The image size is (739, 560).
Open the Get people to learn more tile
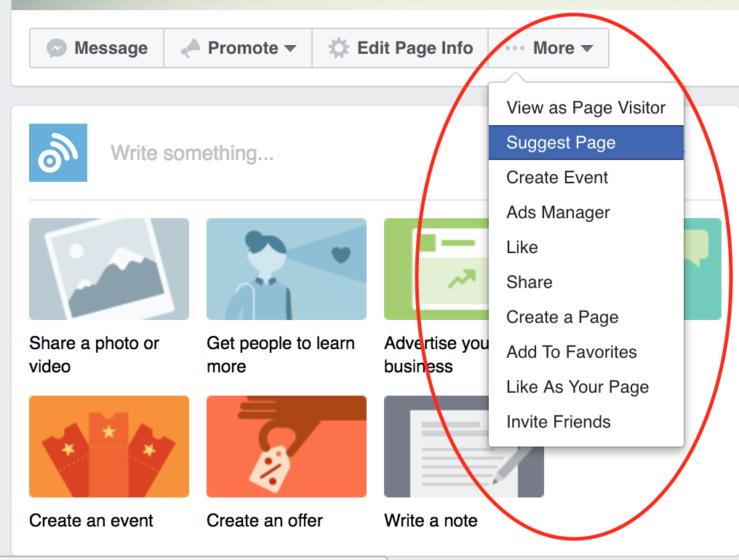287,269
